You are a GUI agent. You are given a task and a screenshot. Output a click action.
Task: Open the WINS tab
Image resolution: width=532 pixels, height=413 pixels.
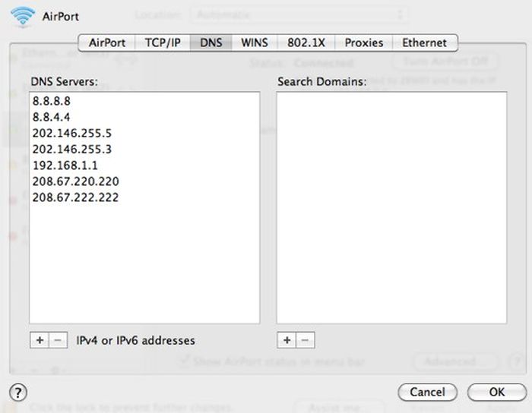click(x=255, y=43)
